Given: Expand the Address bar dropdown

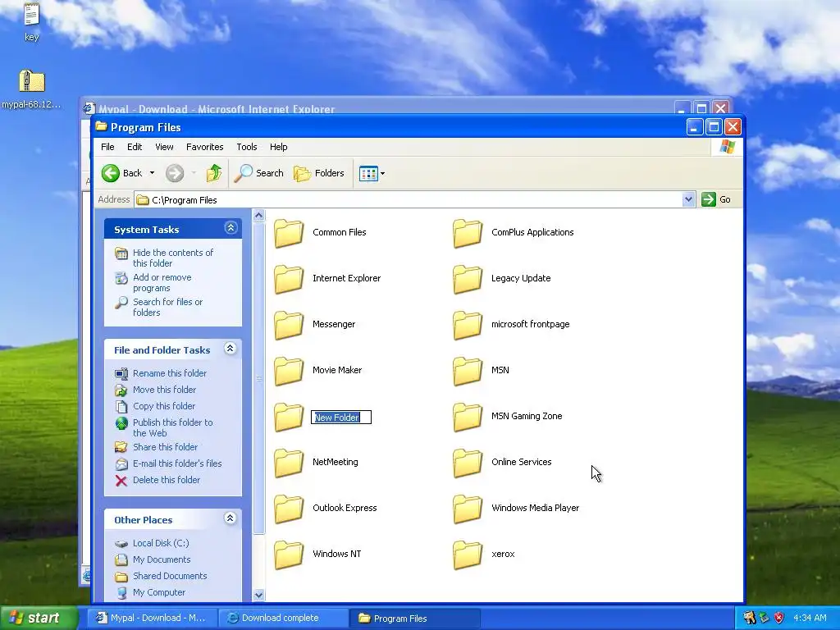Looking at the screenshot, I should [688, 199].
